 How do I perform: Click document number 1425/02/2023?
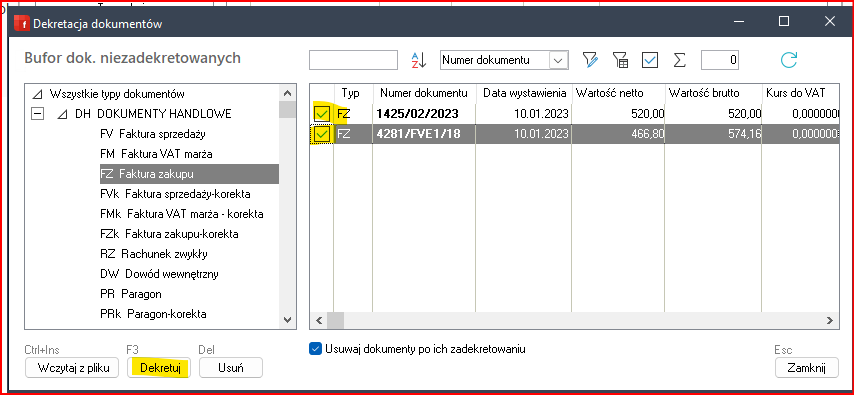[419, 114]
